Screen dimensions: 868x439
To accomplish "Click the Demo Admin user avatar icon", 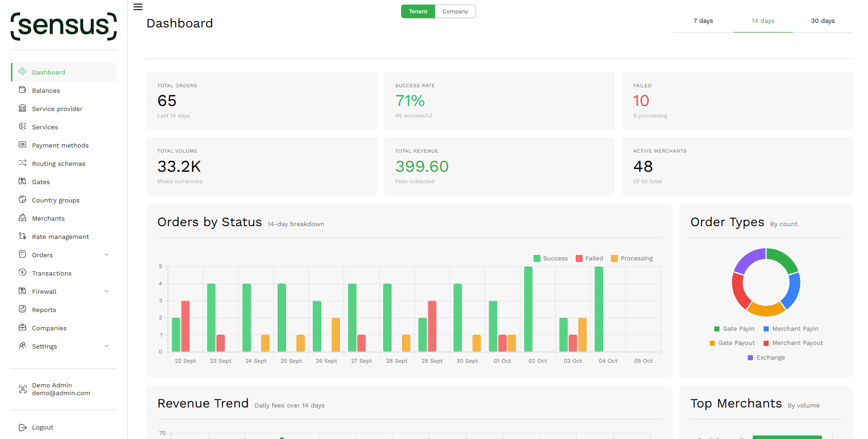I will 23,389.
